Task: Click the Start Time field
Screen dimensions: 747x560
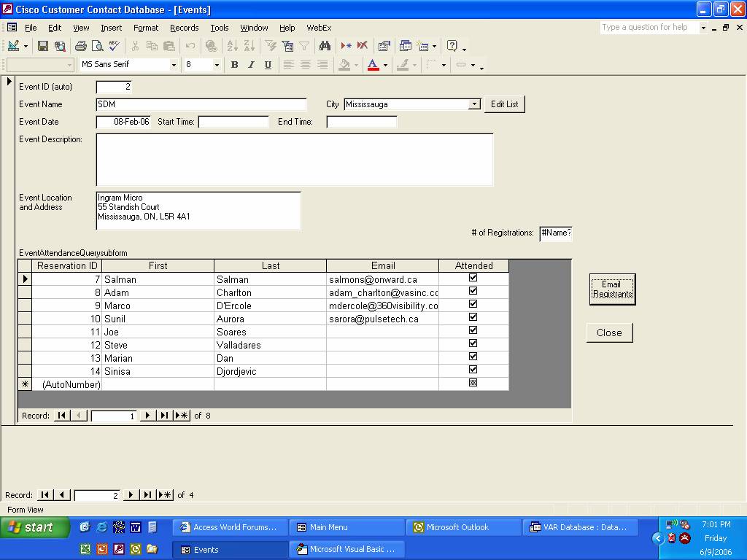Action: click(233, 122)
